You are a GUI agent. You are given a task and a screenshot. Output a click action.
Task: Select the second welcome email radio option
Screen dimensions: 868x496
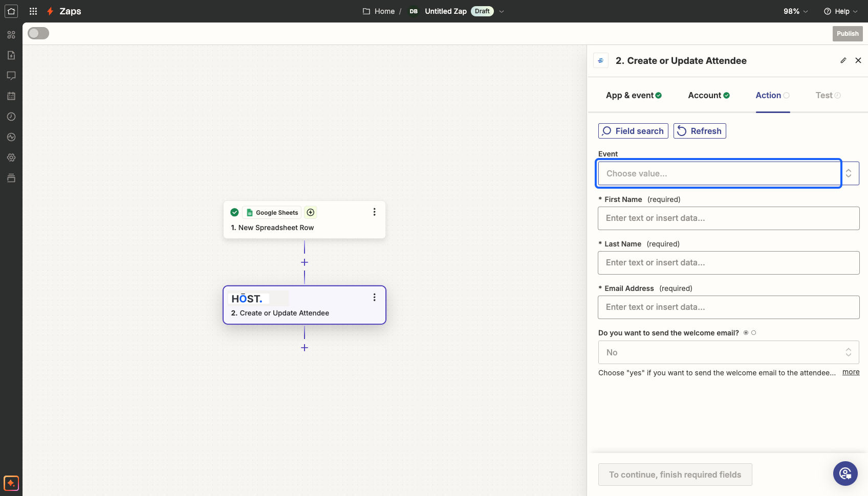[753, 333]
